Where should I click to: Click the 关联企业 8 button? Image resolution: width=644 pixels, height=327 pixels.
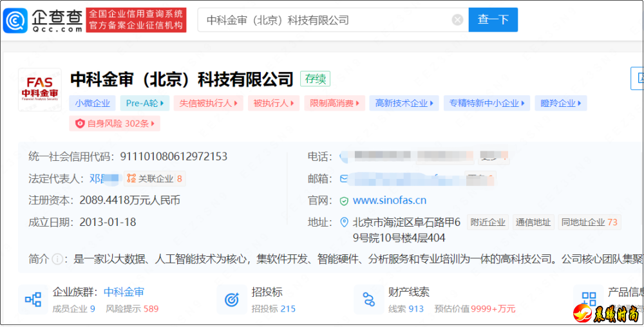(x=155, y=178)
